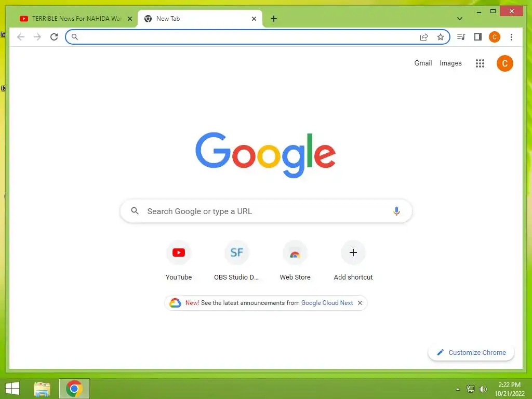Open the volume speaker icon in tray
532x399 pixels.
[x=483, y=389]
